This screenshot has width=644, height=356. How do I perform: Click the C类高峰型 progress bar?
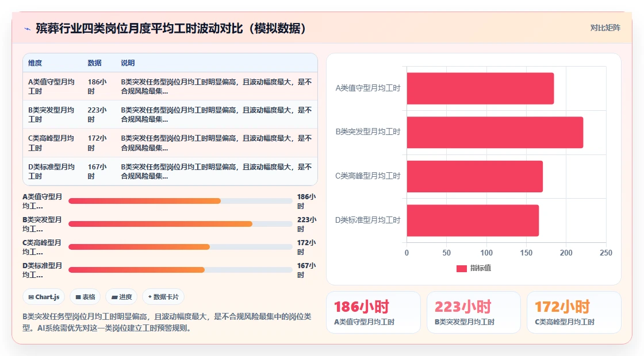point(181,247)
